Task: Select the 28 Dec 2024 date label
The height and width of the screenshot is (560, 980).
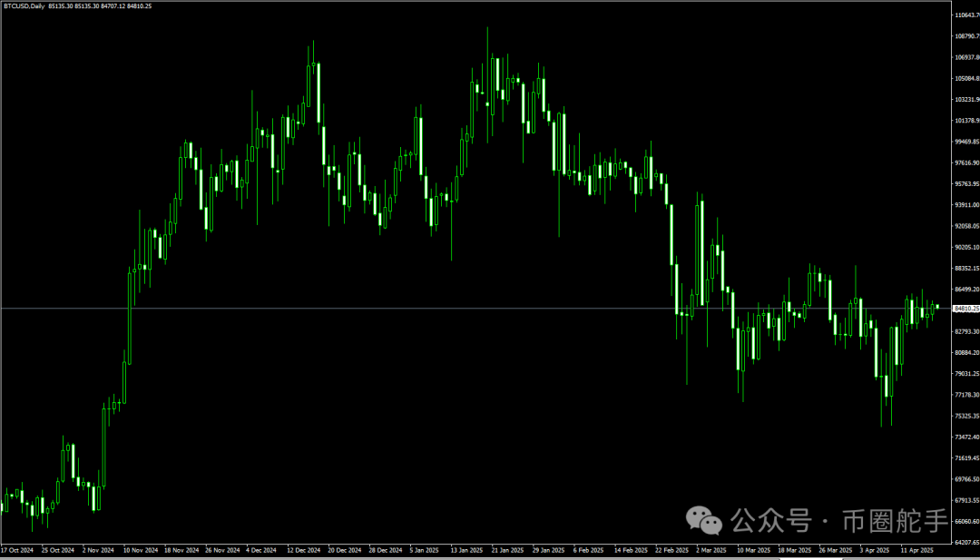Action: (x=385, y=551)
